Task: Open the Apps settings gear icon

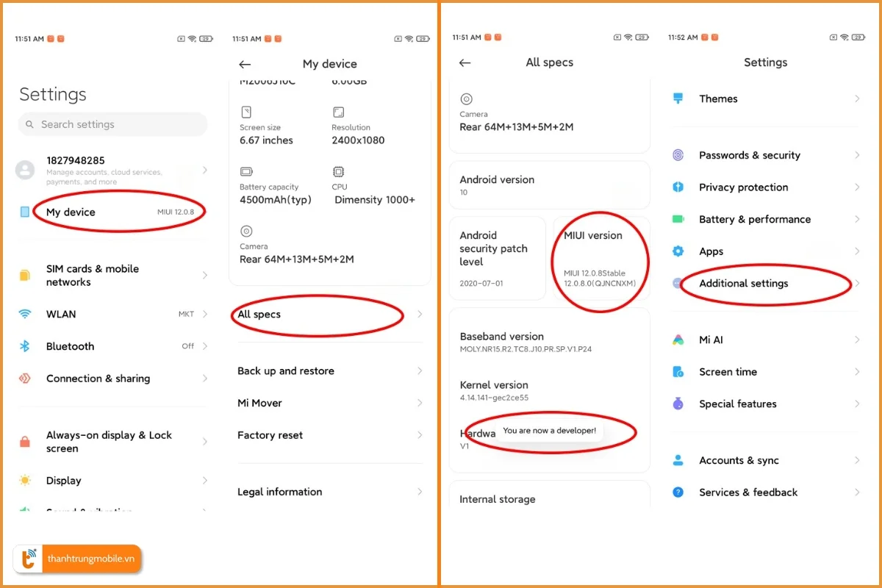Action: [x=677, y=251]
